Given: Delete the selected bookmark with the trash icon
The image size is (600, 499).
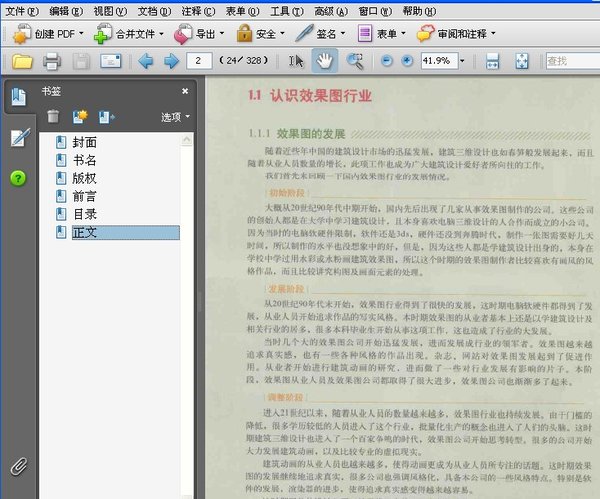Looking at the screenshot, I should [53, 117].
